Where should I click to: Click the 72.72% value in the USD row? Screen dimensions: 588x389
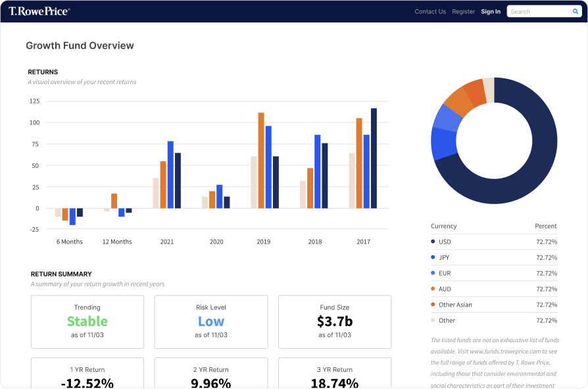coord(547,242)
